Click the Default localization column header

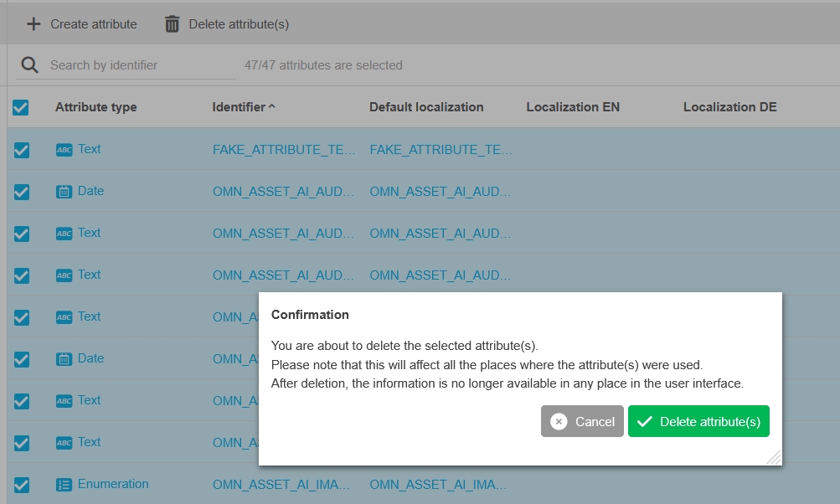click(x=426, y=107)
